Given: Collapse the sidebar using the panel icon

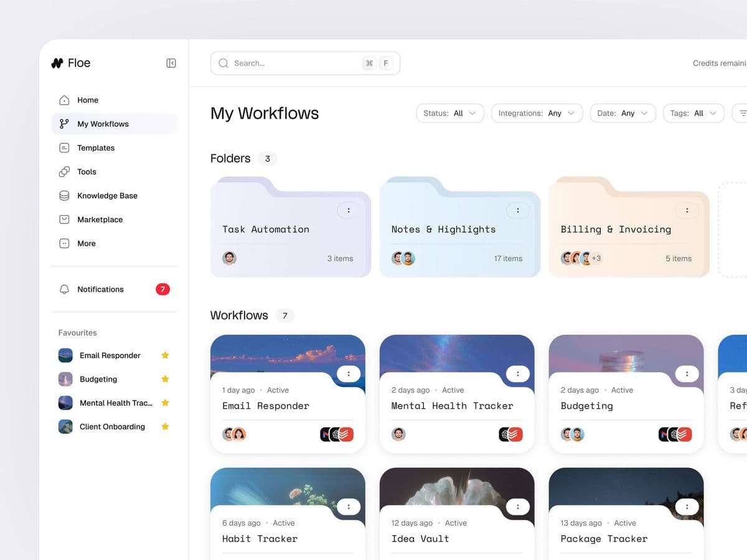Looking at the screenshot, I should pos(171,63).
